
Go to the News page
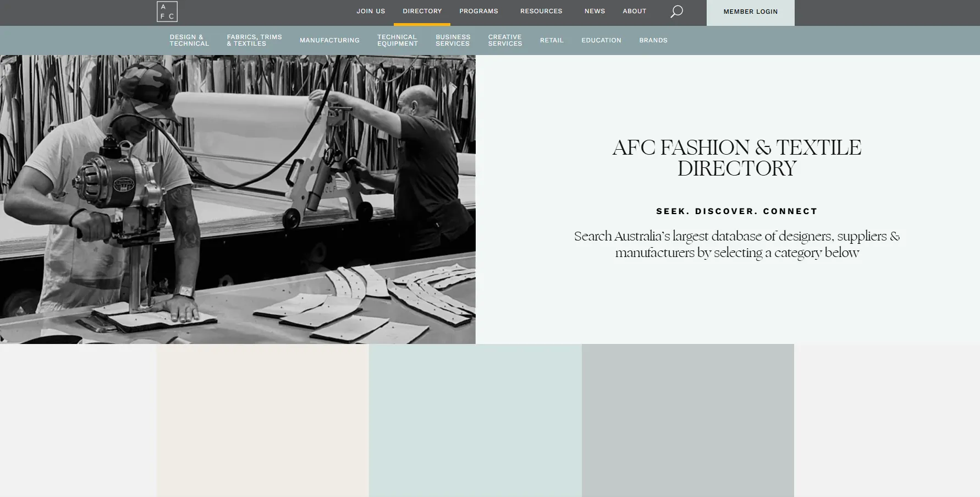pos(594,11)
